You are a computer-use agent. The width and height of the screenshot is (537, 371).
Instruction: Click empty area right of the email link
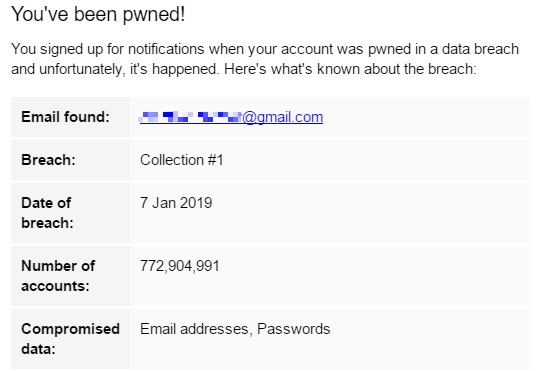coord(426,117)
